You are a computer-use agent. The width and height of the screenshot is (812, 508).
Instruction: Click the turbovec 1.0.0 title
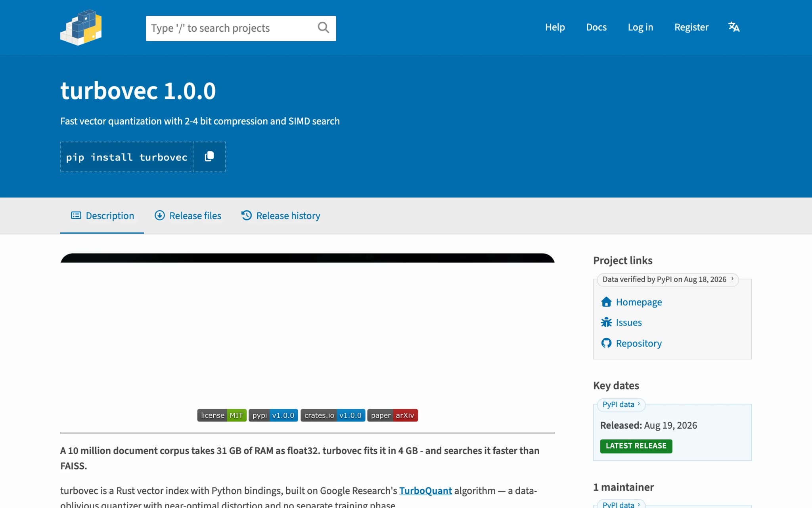[138, 90]
